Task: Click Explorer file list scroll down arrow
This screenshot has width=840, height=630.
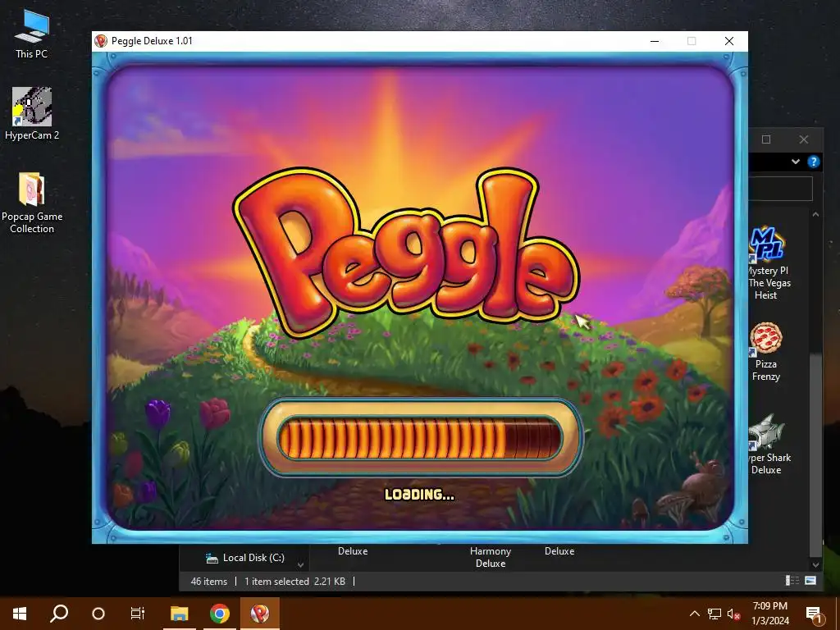Action: click(815, 564)
